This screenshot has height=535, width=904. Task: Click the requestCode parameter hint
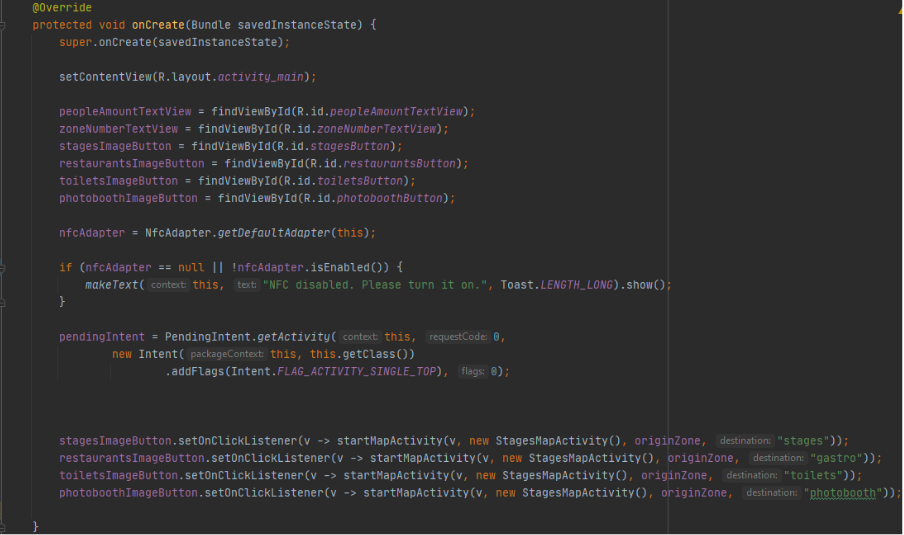[457, 337]
